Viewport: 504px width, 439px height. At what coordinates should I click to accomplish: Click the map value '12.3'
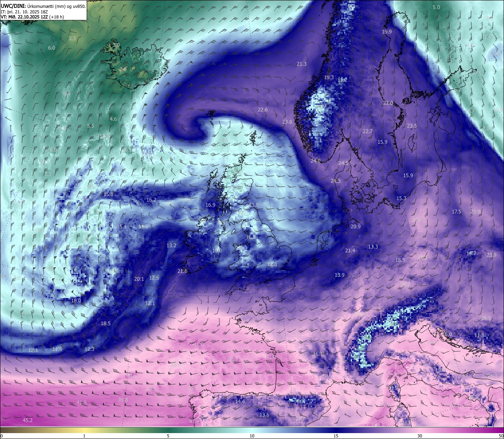(x=89, y=349)
